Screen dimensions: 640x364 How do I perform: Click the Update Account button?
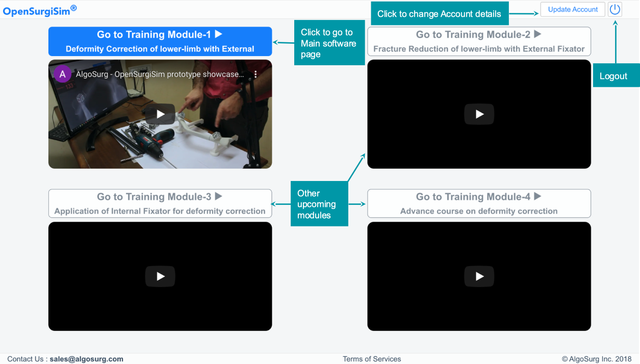(573, 10)
